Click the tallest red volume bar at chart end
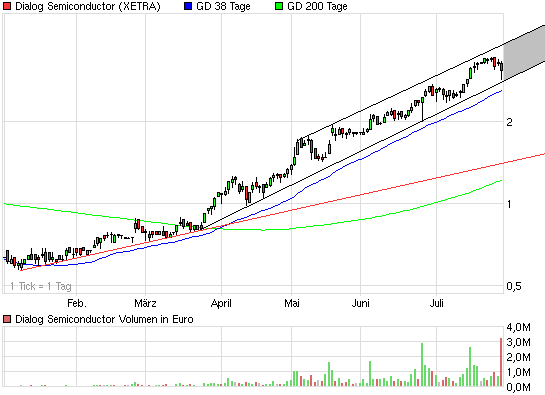 (x=501, y=362)
